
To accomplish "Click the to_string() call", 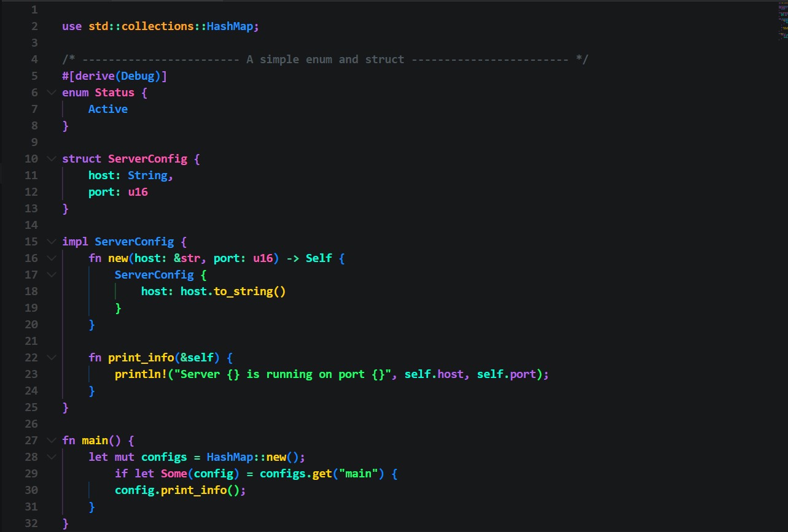I will coord(250,291).
